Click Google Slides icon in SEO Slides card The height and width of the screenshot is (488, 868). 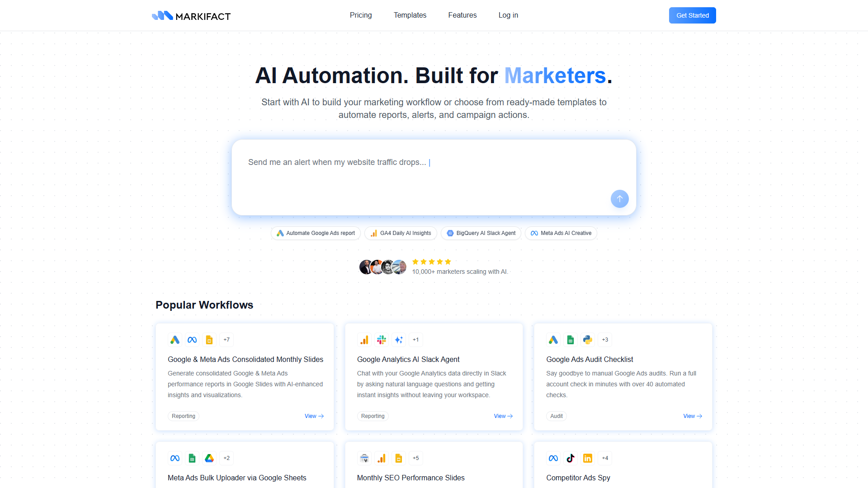pyautogui.click(x=399, y=458)
